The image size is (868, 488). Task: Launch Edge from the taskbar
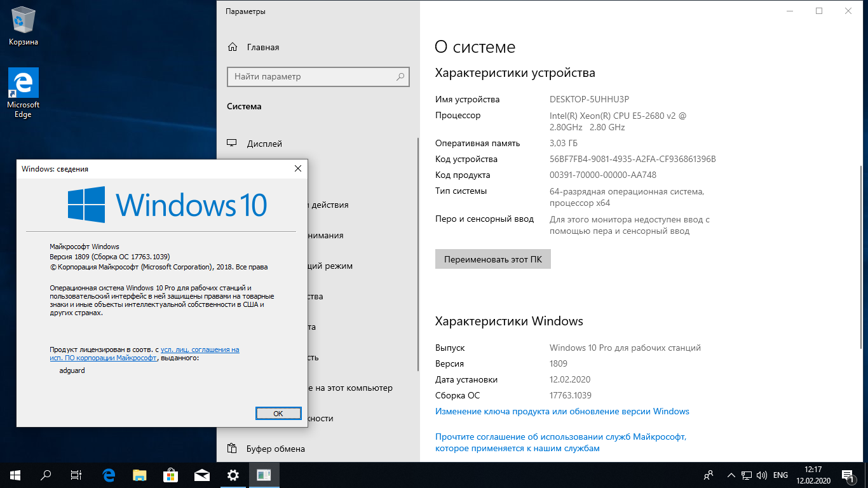point(109,475)
